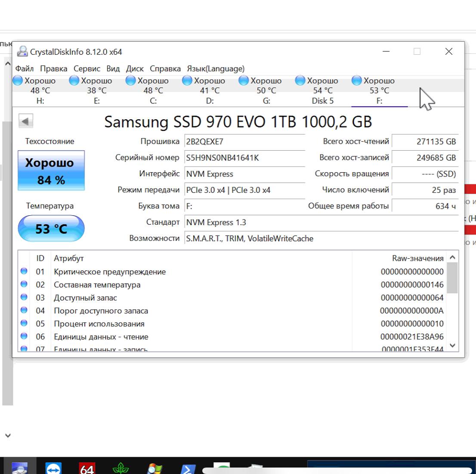Select disk F: status orb

(356, 81)
